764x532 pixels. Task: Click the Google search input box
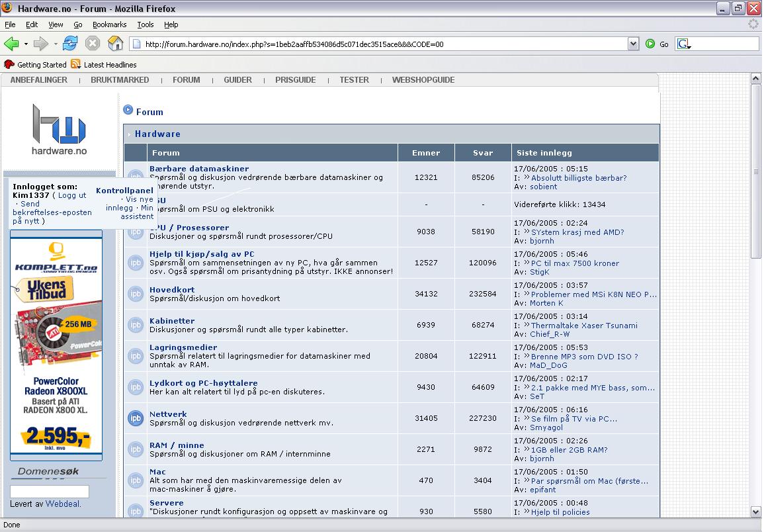[725, 44]
